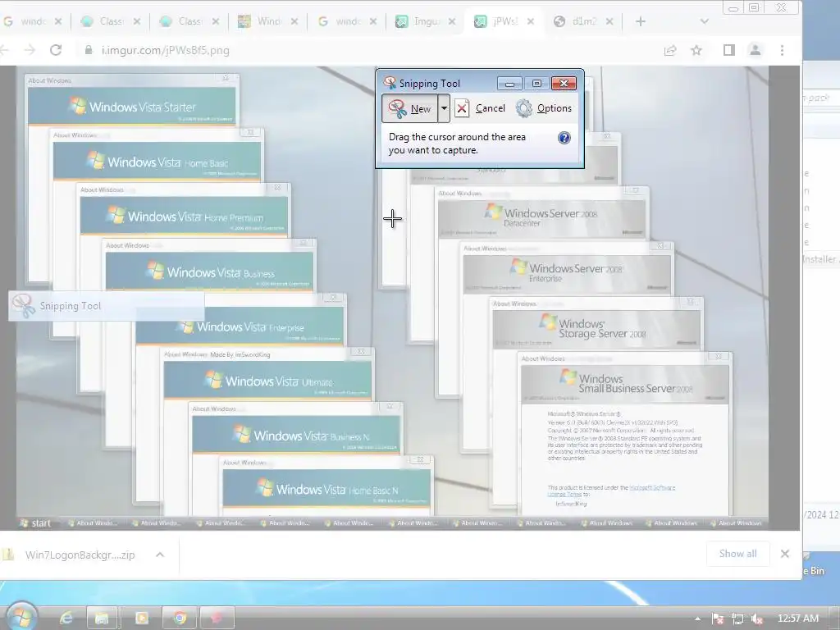
Task: Select the active jPWs tab
Action: [x=504, y=21]
